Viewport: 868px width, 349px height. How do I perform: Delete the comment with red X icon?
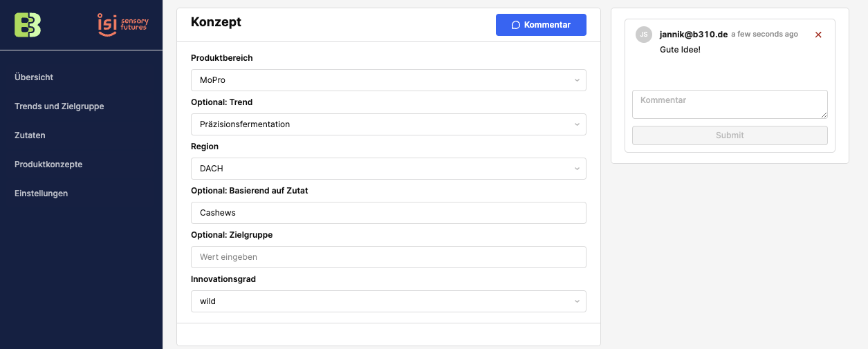click(818, 35)
